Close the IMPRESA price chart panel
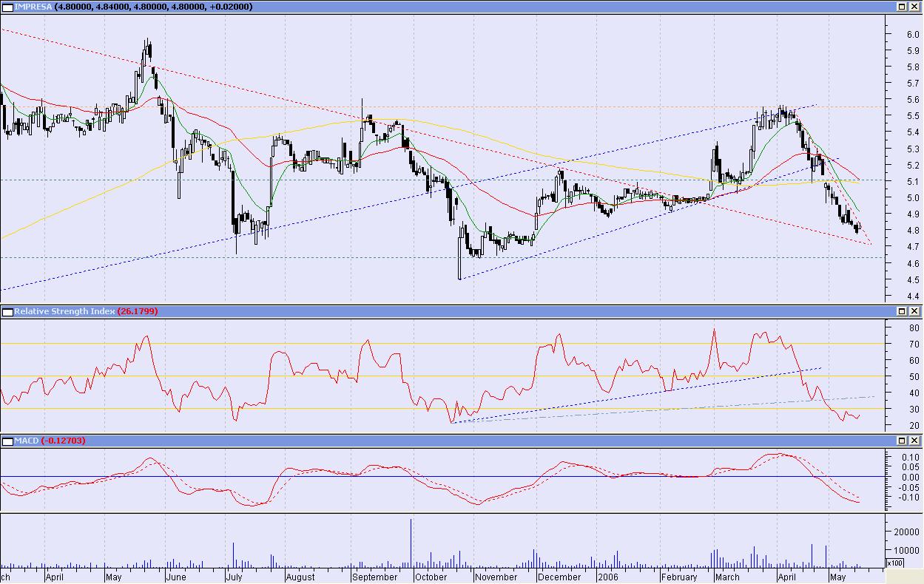 915,7
